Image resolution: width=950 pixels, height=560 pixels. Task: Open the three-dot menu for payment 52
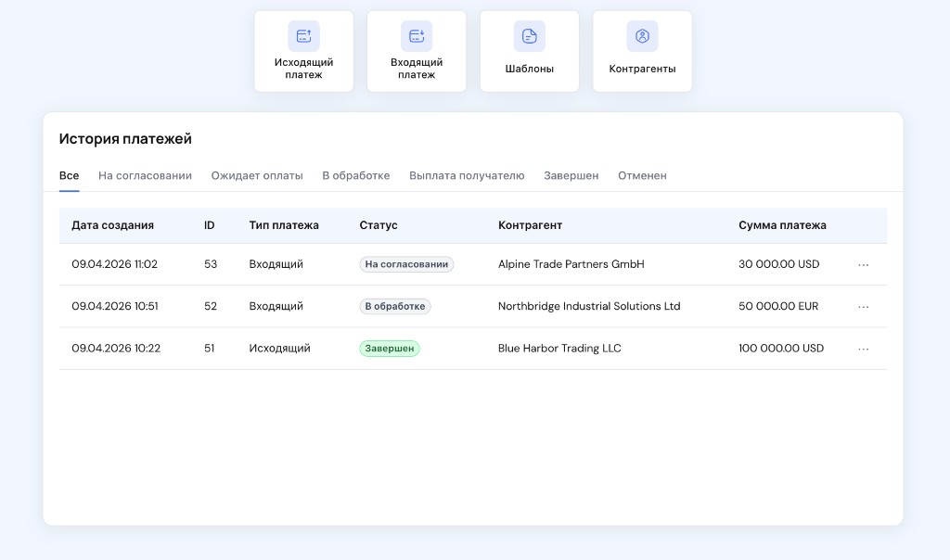pos(863,307)
